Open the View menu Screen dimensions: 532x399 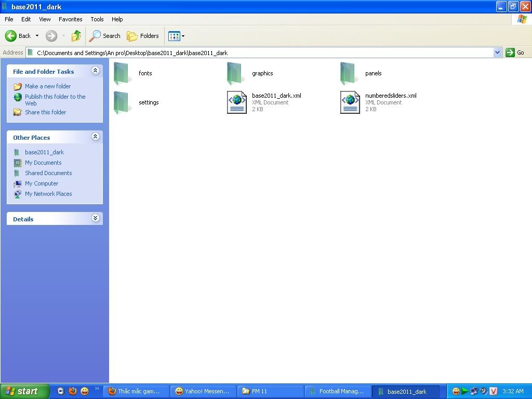[x=45, y=19]
